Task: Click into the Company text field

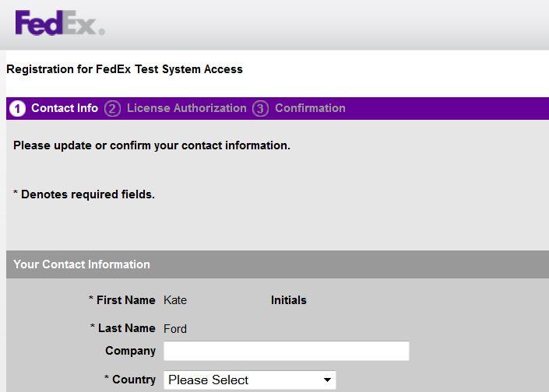Action: [286, 351]
